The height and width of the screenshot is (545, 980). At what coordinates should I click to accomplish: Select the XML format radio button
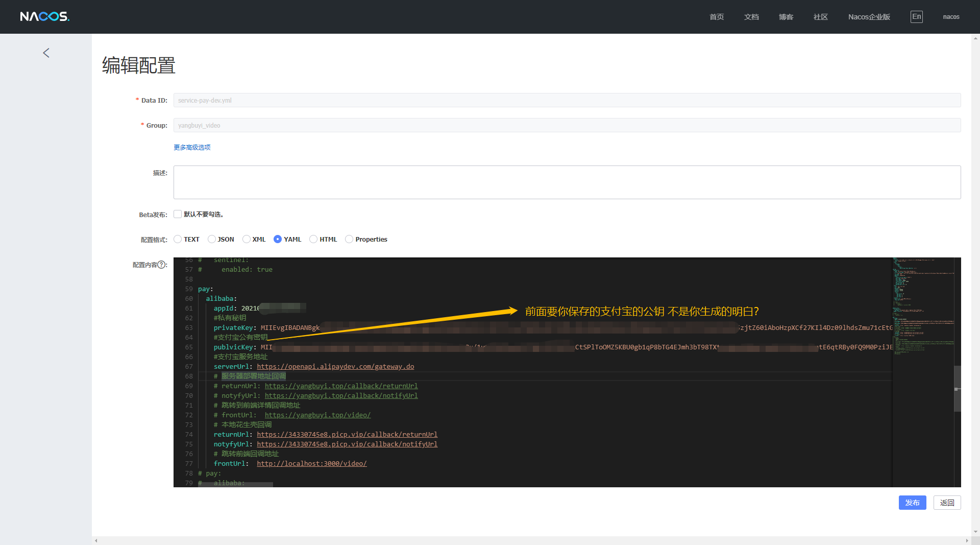[x=246, y=239]
